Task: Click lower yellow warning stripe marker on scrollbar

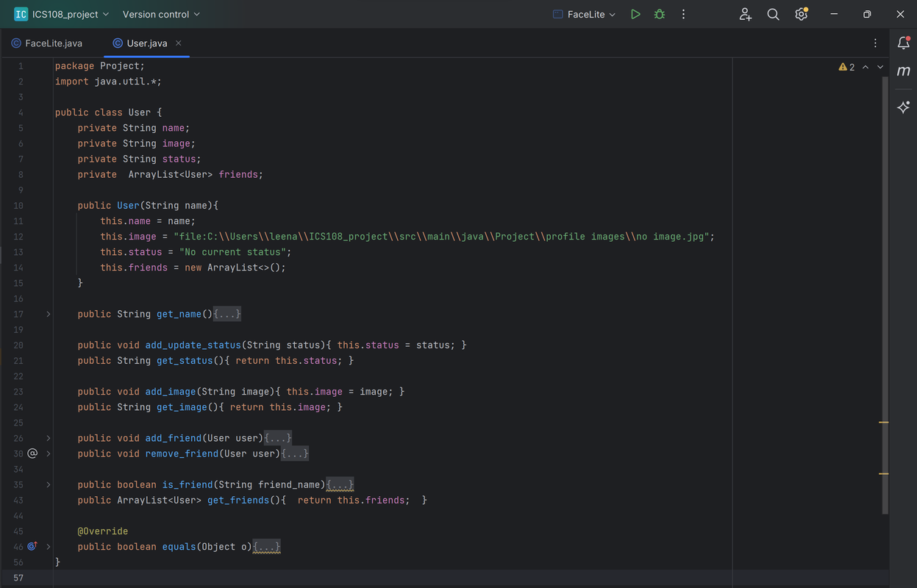Action: [884, 473]
